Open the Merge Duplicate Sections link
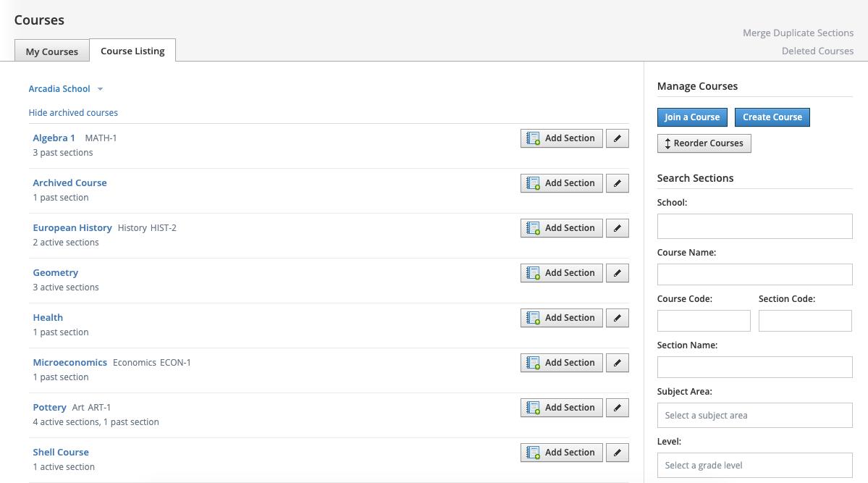Screen dimensions: 868x483 point(798,33)
